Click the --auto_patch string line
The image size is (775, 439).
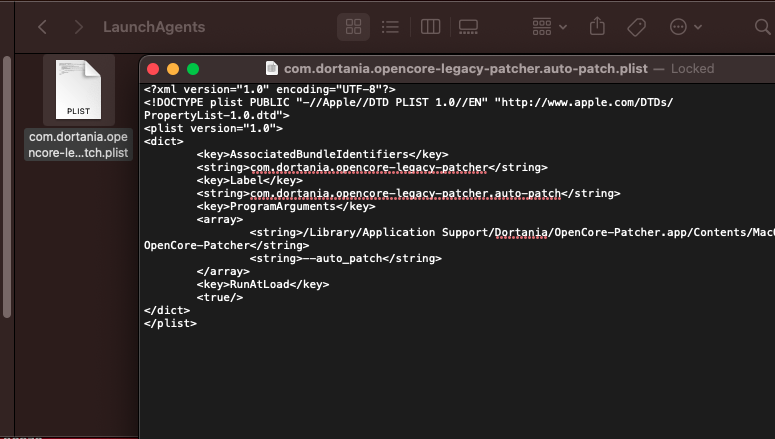point(345,258)
